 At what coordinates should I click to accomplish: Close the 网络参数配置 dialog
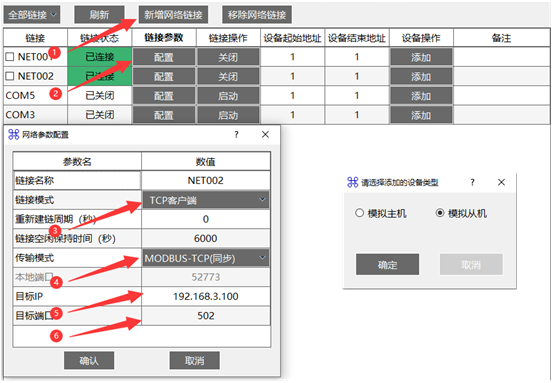tap(265, 134)
